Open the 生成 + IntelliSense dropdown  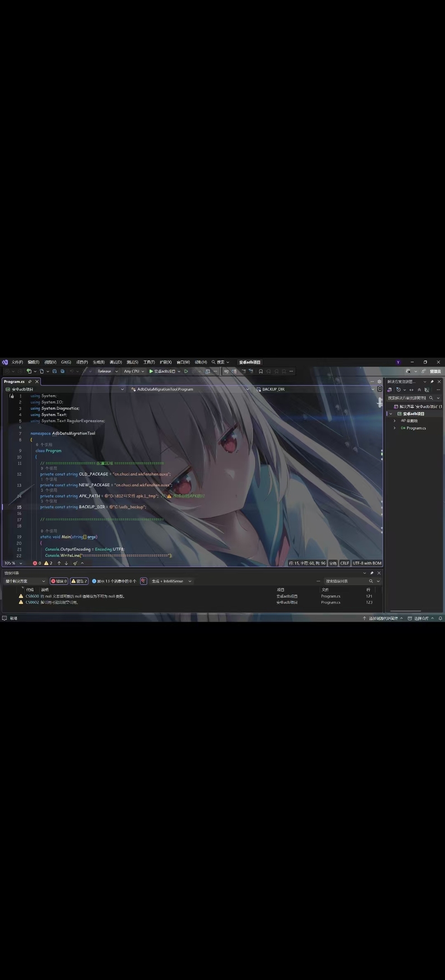point(171,581)
